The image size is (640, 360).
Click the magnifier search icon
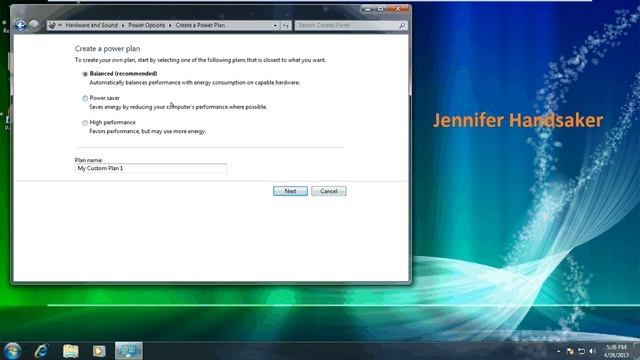(x=402, y=25)
